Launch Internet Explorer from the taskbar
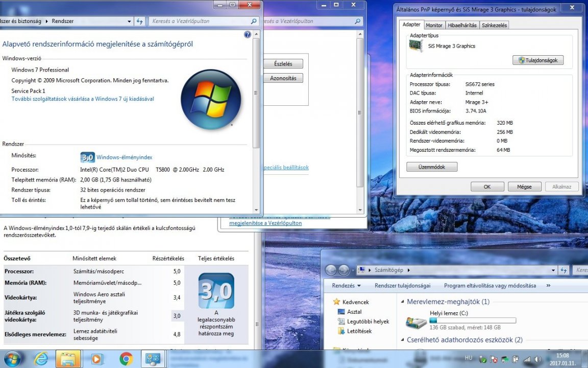588x368 pixels. (x=41, y=359)
